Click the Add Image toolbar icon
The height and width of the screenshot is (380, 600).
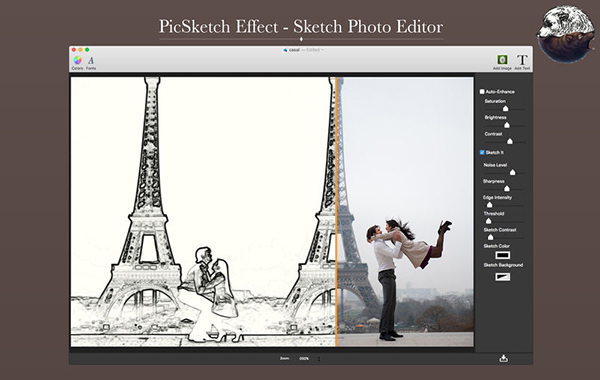(x=502, y=62)
